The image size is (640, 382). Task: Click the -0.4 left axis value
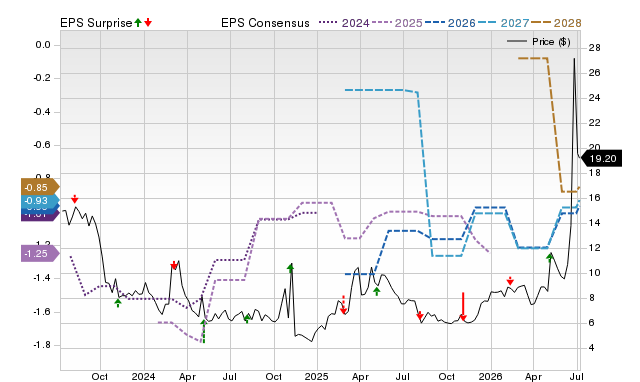coord(42,111)
